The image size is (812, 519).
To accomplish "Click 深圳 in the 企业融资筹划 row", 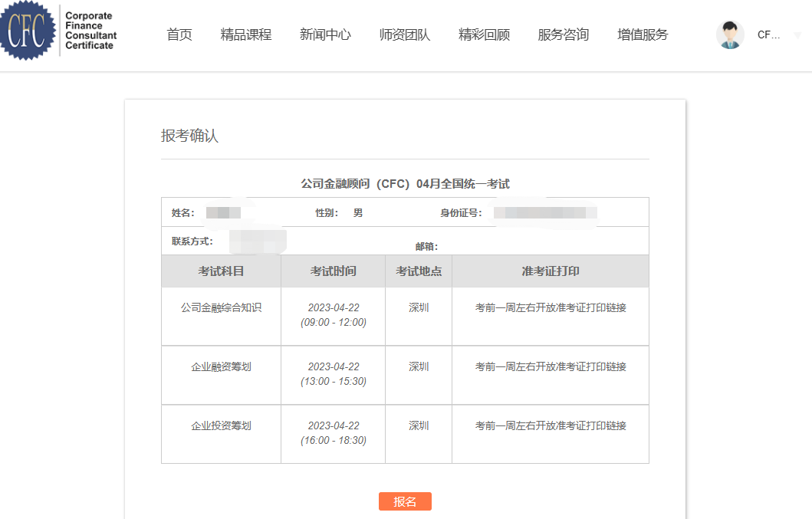I will coord(419,366).
